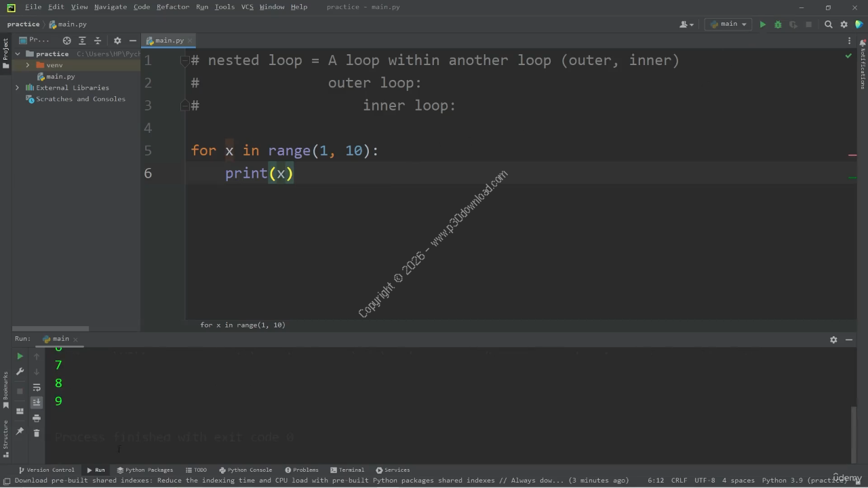Viewport: 868px width, 488px height.
Task: Rerun main in the Run panel
Action: click(x=20, y=356)
